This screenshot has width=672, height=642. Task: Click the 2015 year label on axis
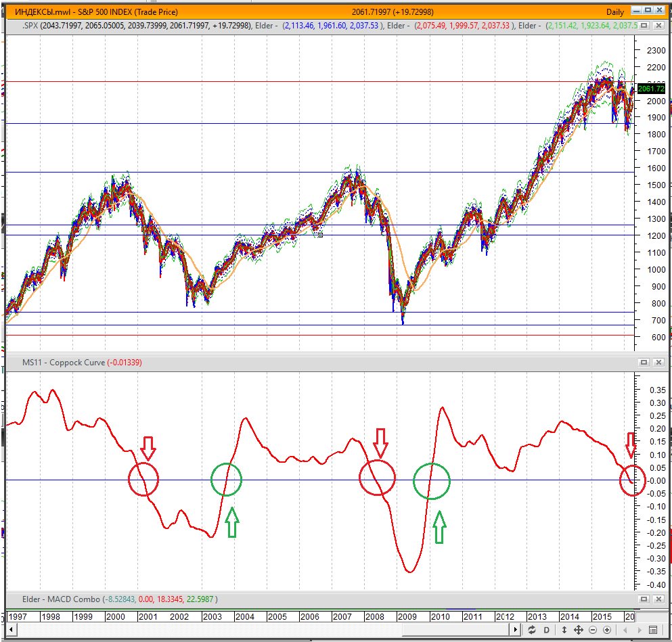tap(602, 617)
